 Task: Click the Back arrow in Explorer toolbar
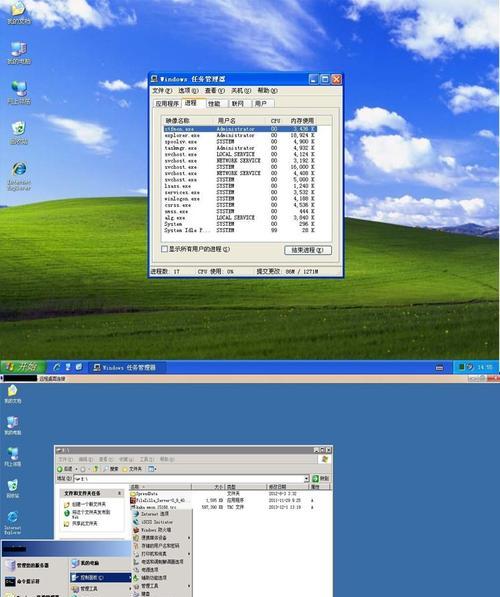tap(65, 469)
